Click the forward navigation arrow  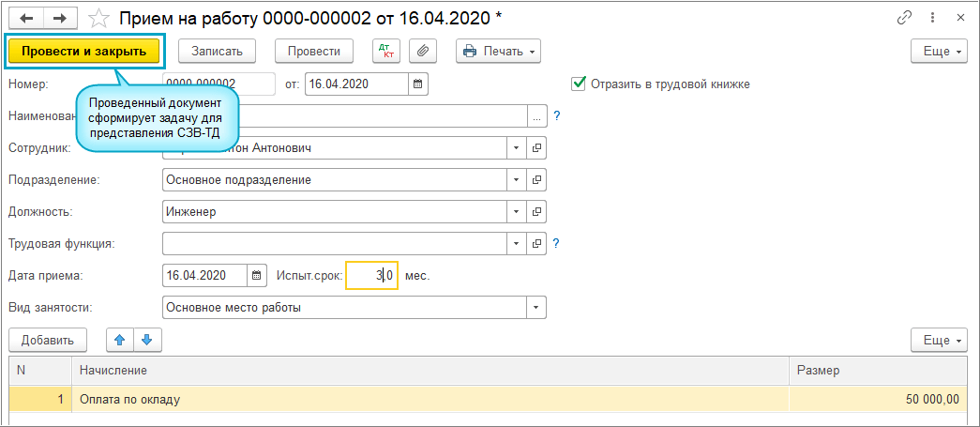(58, 17)
